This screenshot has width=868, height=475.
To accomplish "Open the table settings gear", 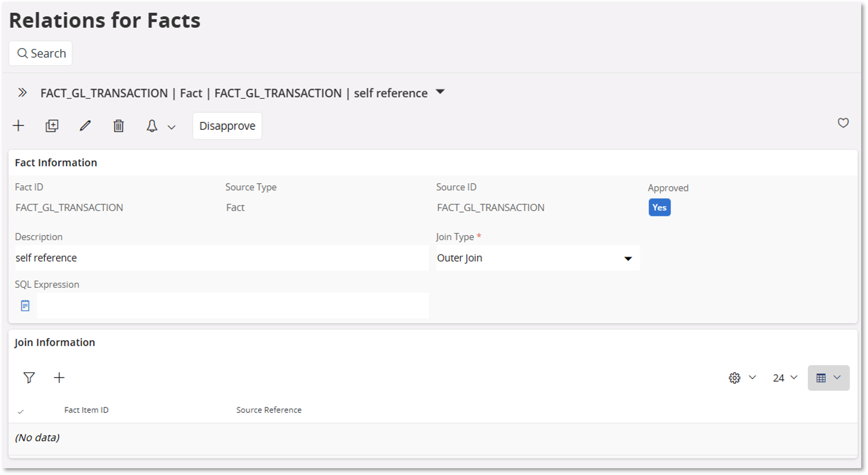I will click(735, 378).
